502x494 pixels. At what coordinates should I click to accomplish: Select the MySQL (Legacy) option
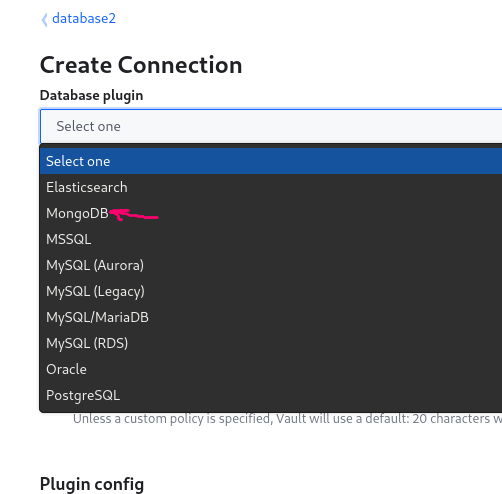click(271, 291)
